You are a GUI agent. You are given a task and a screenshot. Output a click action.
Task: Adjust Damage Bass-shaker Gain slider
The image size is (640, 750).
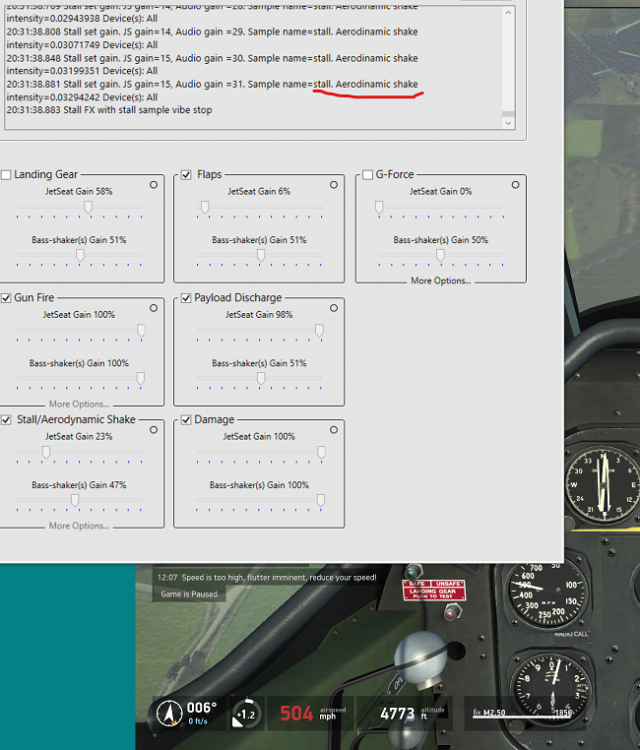click(x=321, y=500)
